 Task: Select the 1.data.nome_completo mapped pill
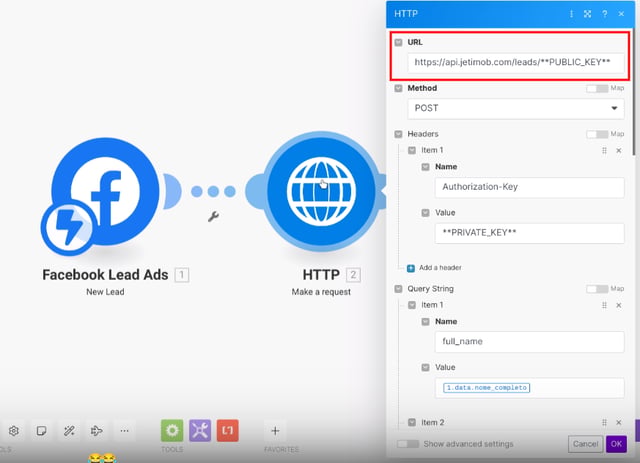[x=487, y=387]
